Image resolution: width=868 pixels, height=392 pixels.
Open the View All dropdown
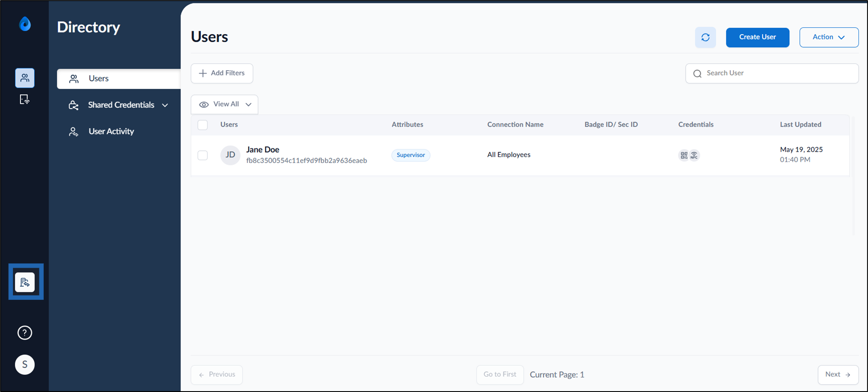224,104
